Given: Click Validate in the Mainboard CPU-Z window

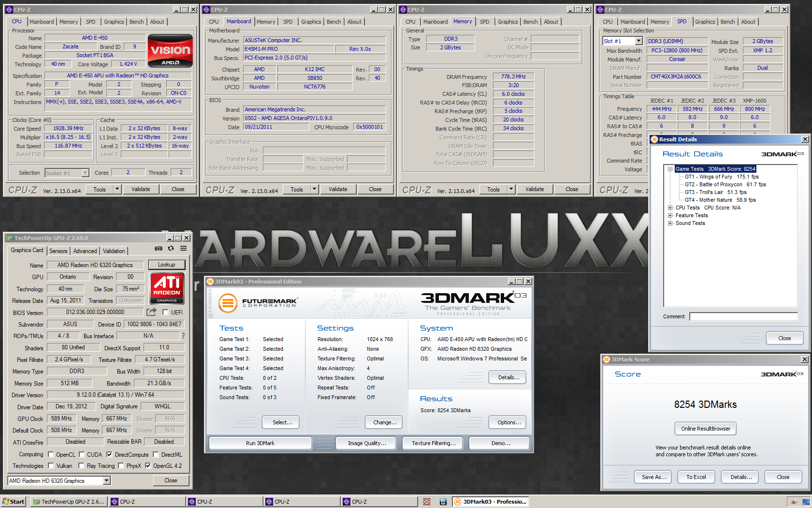Looking at the screenshot, I should pos(338,189).
